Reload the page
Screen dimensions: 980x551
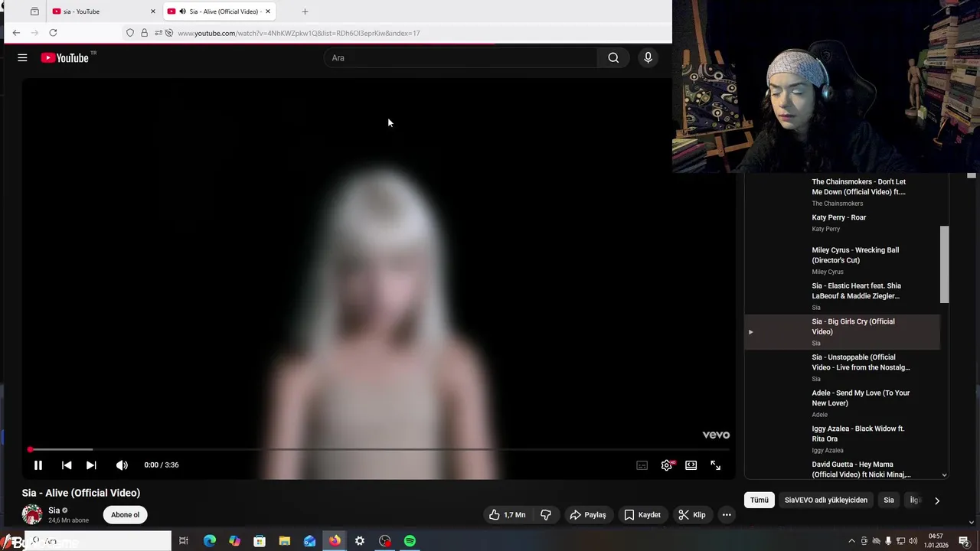pyautogui.click(x=53, y=33)
